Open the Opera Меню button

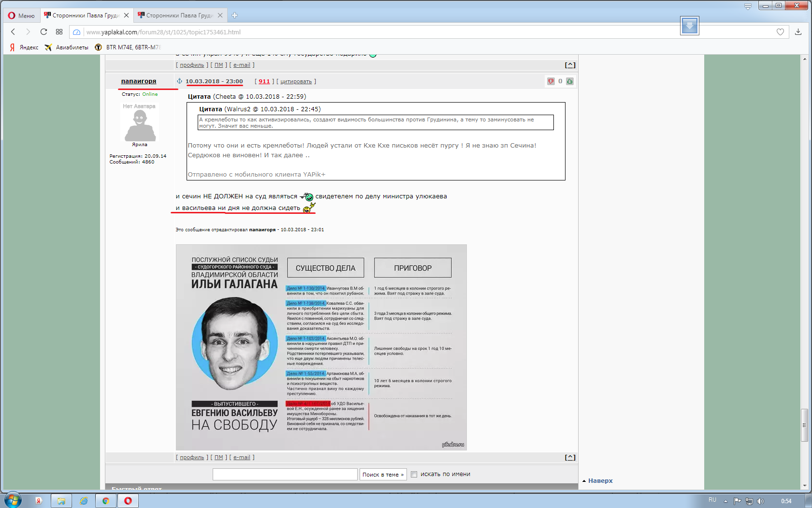pos(21,15)
